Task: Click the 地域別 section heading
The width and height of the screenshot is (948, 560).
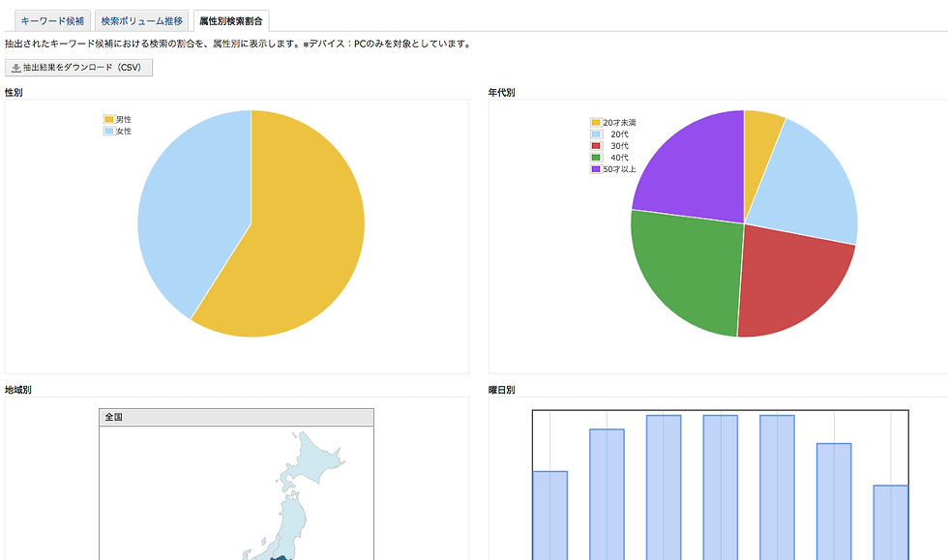Action: [18, 390]
